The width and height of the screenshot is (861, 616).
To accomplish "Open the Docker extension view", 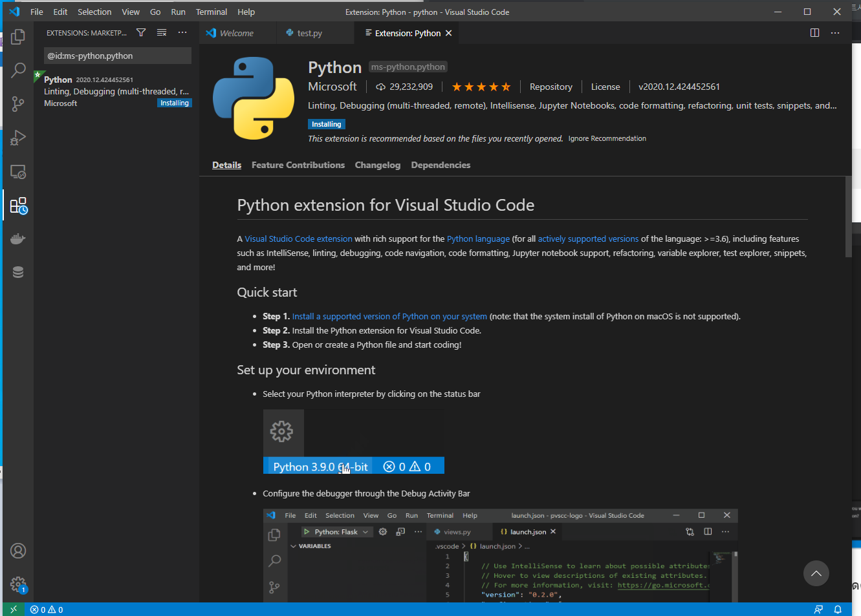I will [x=17, y=238].
